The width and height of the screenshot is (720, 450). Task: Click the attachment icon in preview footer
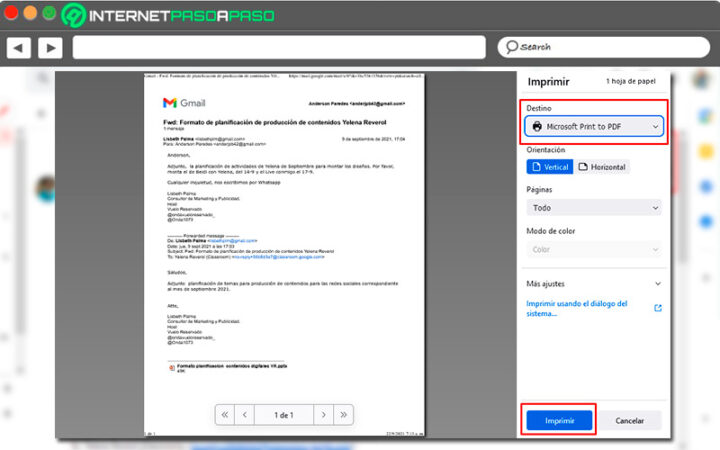click(172, 368)
